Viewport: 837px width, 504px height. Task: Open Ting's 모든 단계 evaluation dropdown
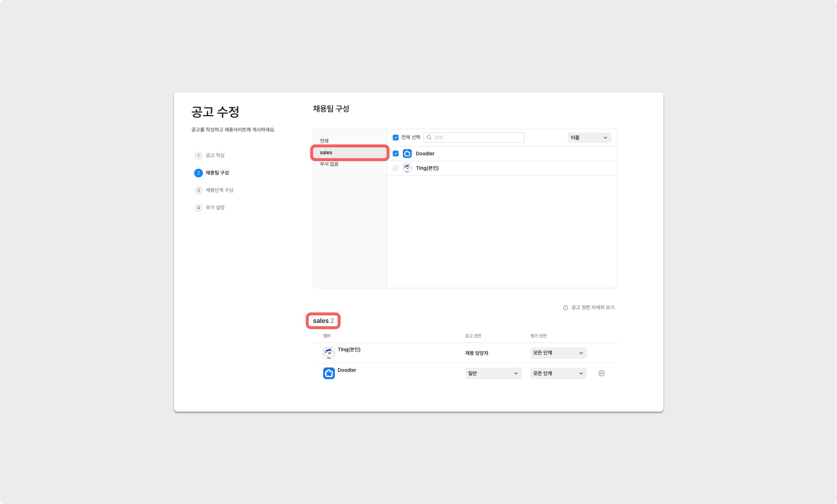pyautogui.click(x=558, y=353)
